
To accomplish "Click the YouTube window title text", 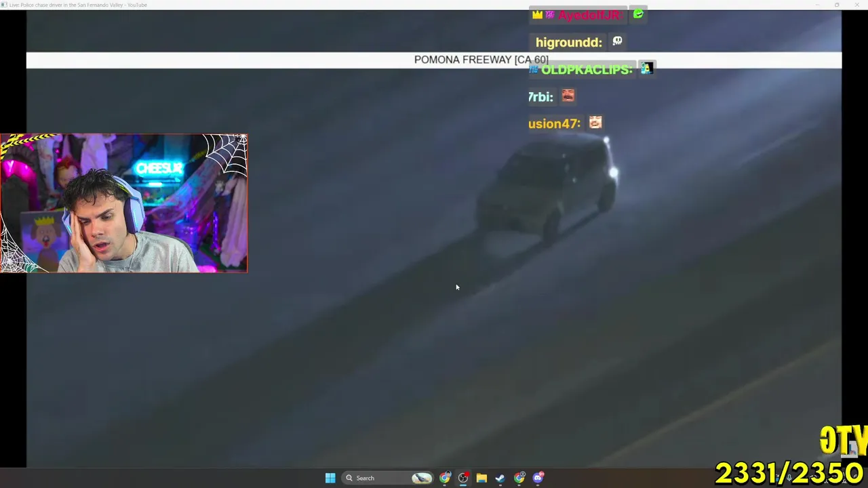I will [x=78, y=5].
